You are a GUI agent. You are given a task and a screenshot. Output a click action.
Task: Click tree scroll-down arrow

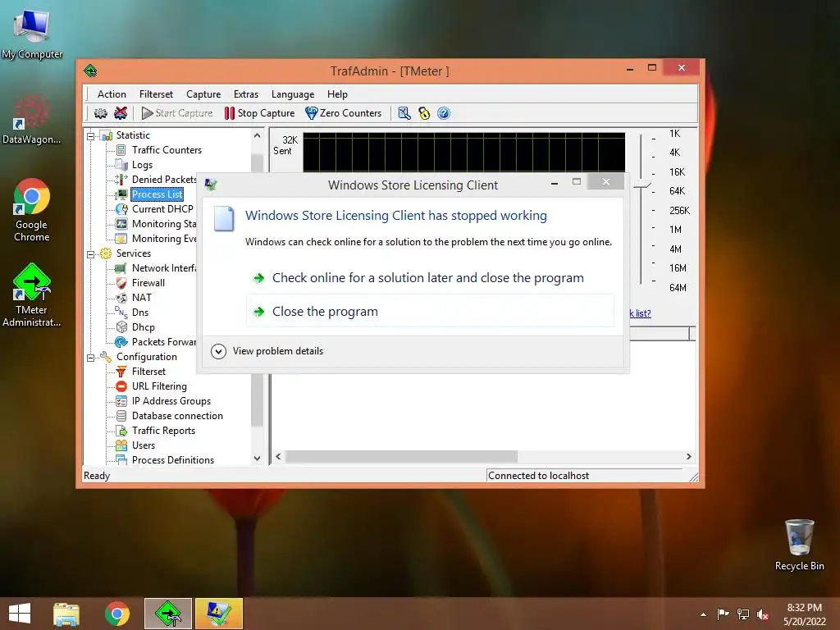coord(257,459)
